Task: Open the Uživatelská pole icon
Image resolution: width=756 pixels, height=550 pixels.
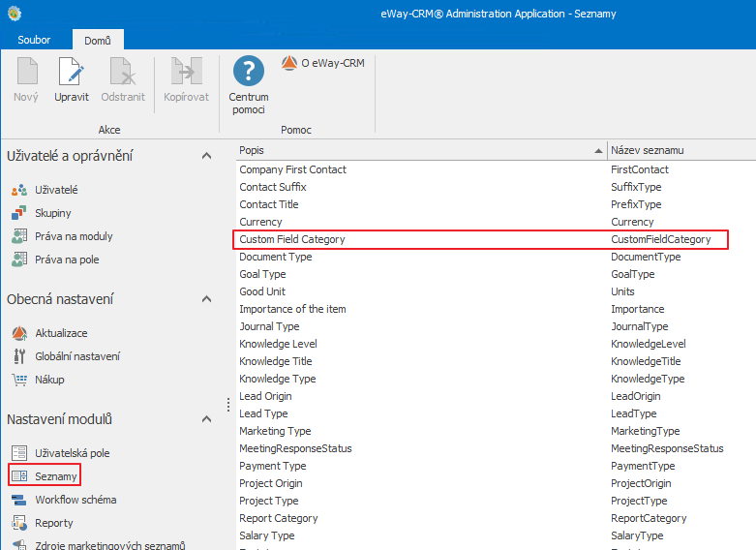Action: coord(19,453)
